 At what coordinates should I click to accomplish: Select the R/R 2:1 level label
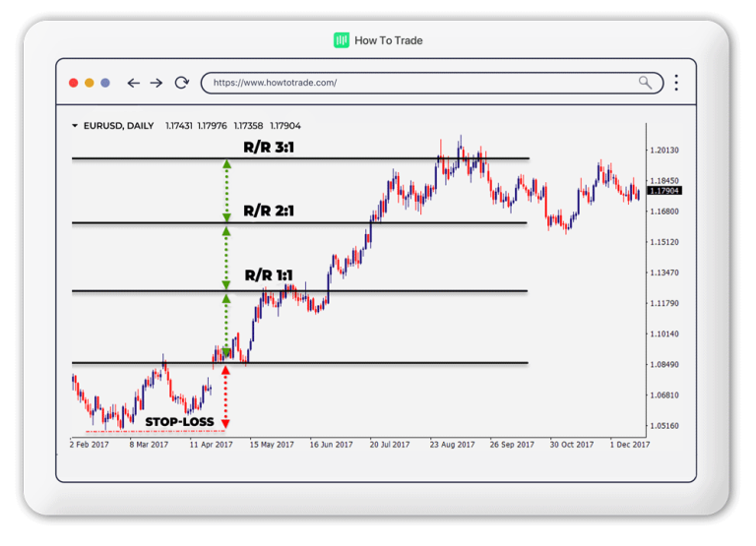click(x=269, y=211)
